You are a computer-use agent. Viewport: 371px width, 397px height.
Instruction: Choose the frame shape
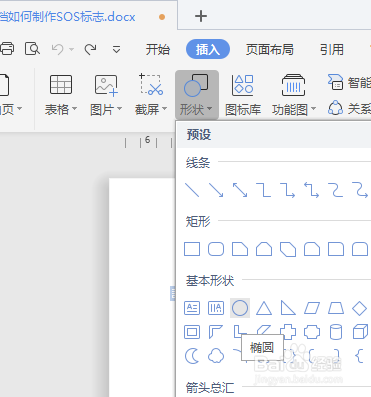pos(192,332)
